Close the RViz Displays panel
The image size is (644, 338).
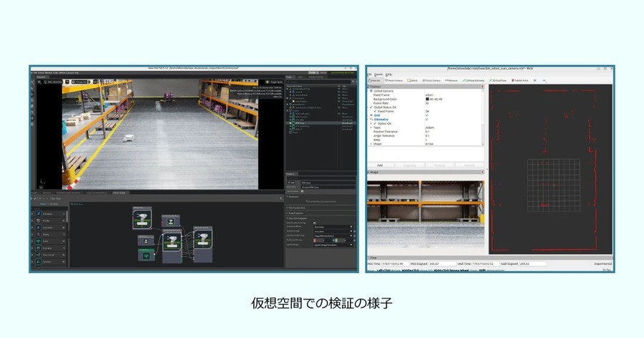(482, 87)
